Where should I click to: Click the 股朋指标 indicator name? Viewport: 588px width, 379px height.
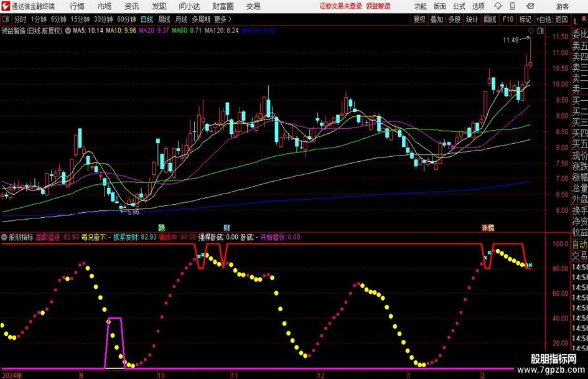(21, 237)
